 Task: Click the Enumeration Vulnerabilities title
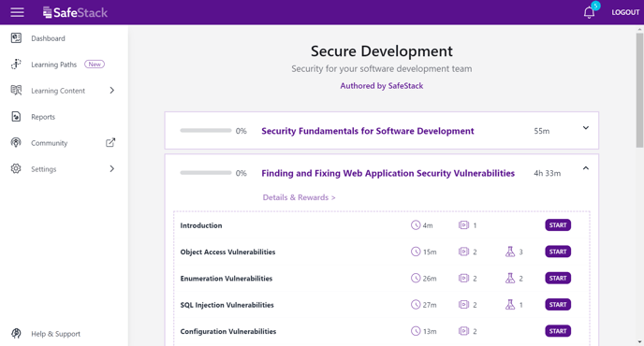[226, 279]
